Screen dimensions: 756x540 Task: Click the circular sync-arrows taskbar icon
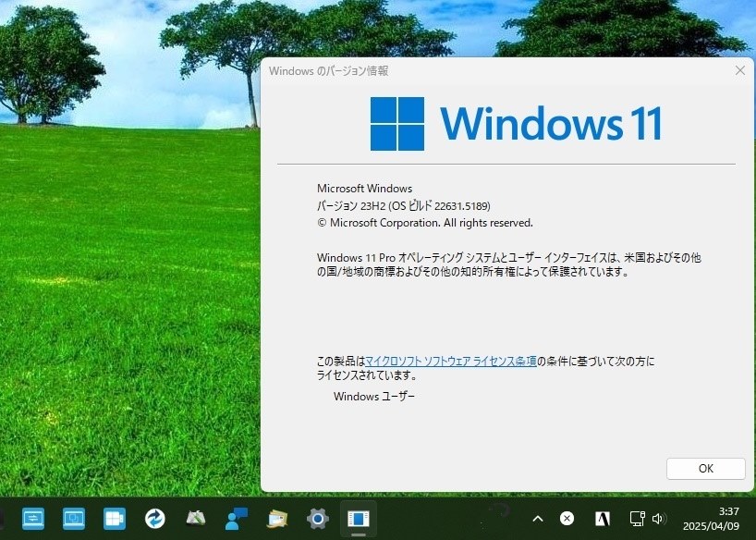coord(153,518)
